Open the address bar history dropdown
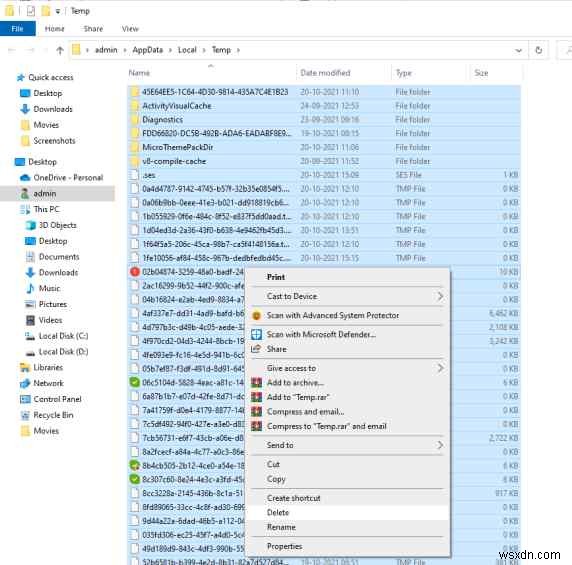This screenshot has width=572, height=565. 518,50
